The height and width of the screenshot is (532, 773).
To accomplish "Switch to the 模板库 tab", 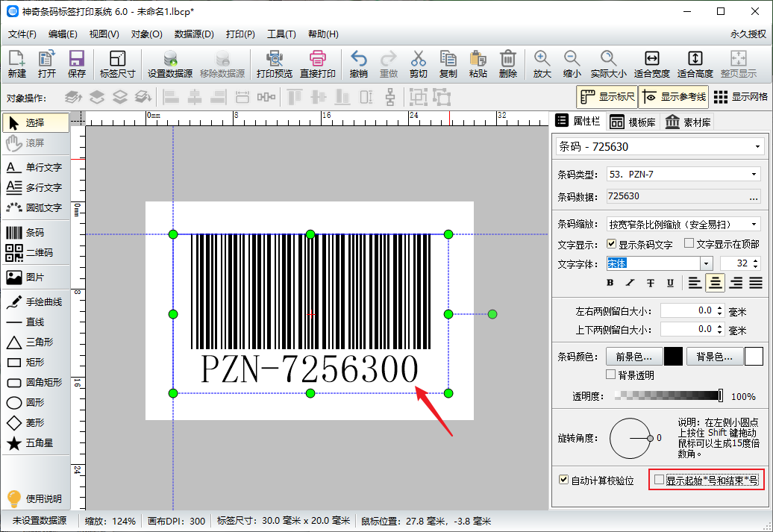I will [x=633, y=122].
